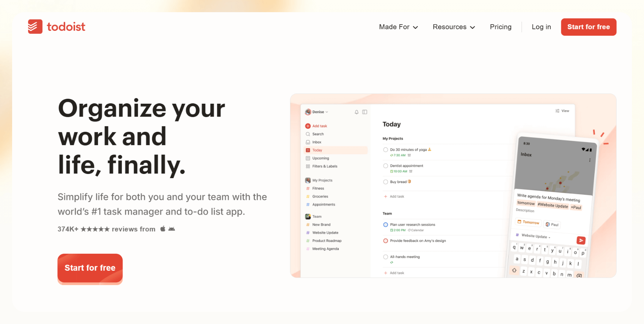Open the phone Inbox three-dot menu
This screenshot has width=644, height=324.
590,160
